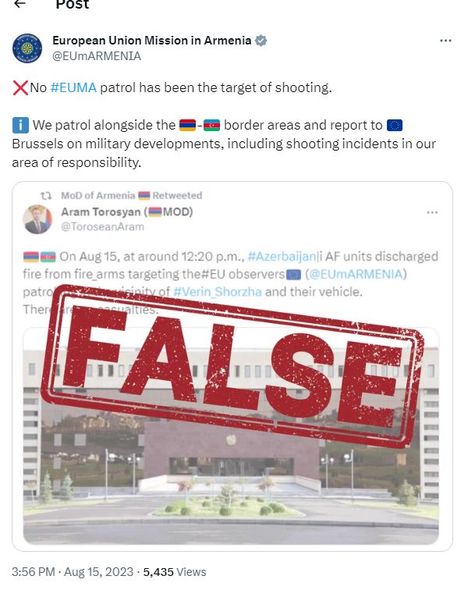Open the Ministry building image thumbnail
This screenshot has height=590, width=461.
coord(231,435)
